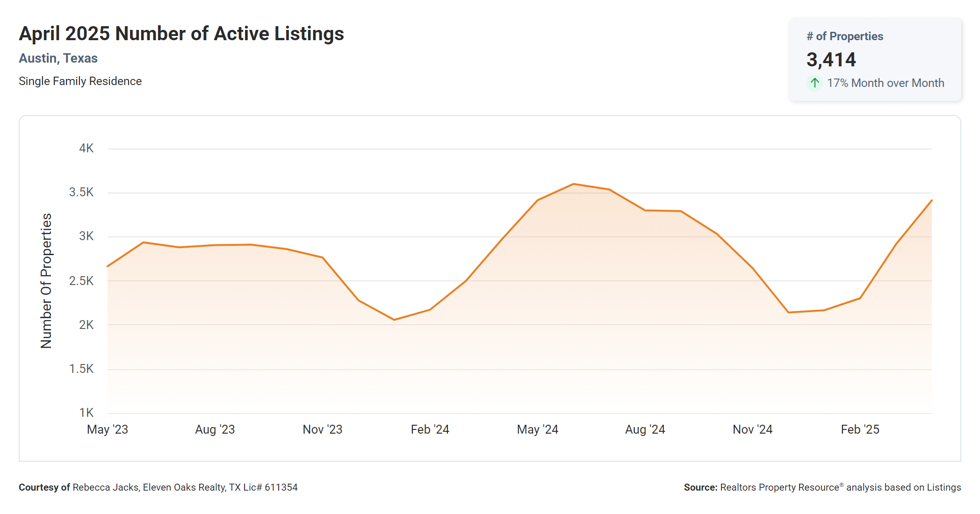This screenshot has height=514, width=980.
Task: Click the 'April 2025 Number of Active Listings' title
Action: tap(181, 34)
